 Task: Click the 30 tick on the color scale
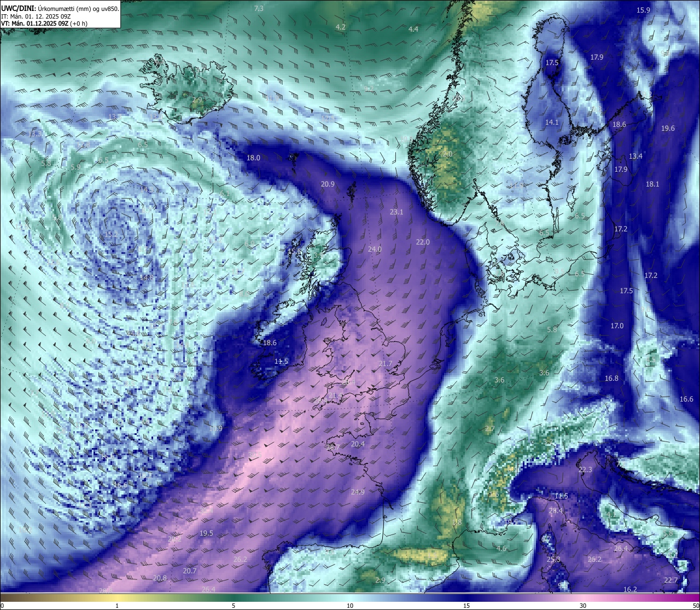[583, 606]
